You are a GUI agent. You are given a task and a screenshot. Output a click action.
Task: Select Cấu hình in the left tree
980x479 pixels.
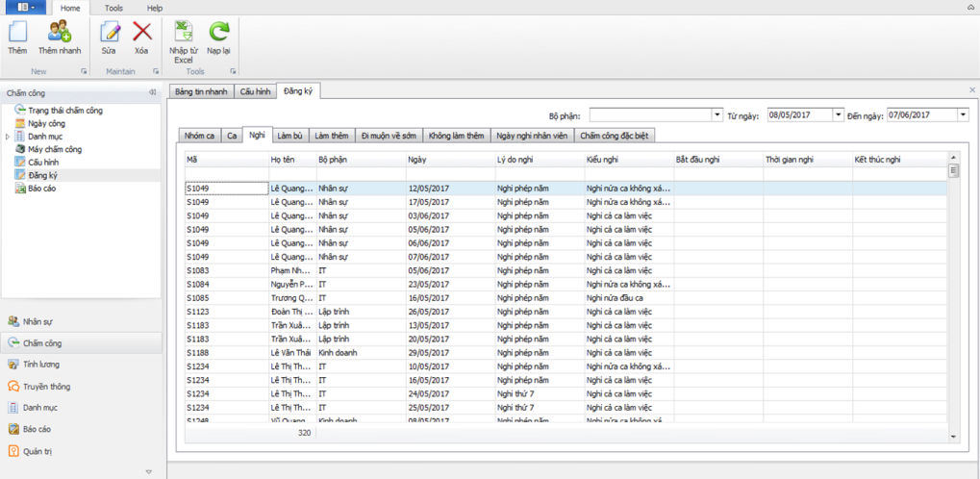click(x=43, y=163)
